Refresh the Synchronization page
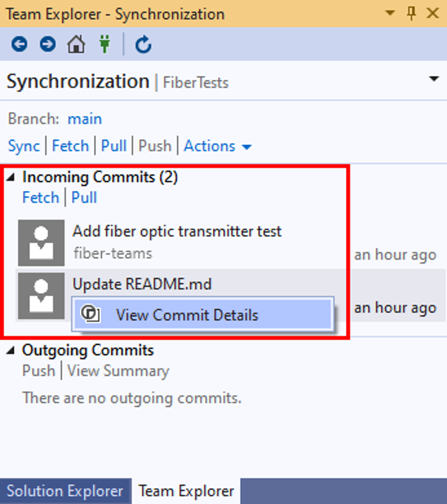 pyautogui.click(x=143, y=45)
